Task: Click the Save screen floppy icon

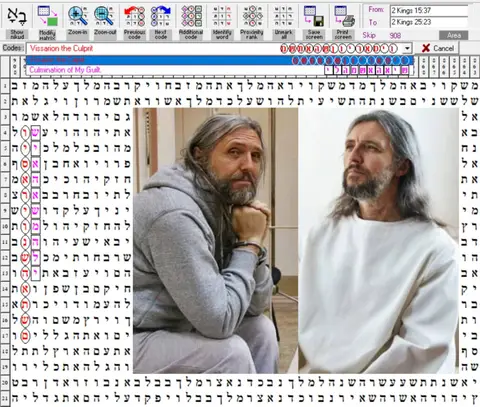Action: 314,16
